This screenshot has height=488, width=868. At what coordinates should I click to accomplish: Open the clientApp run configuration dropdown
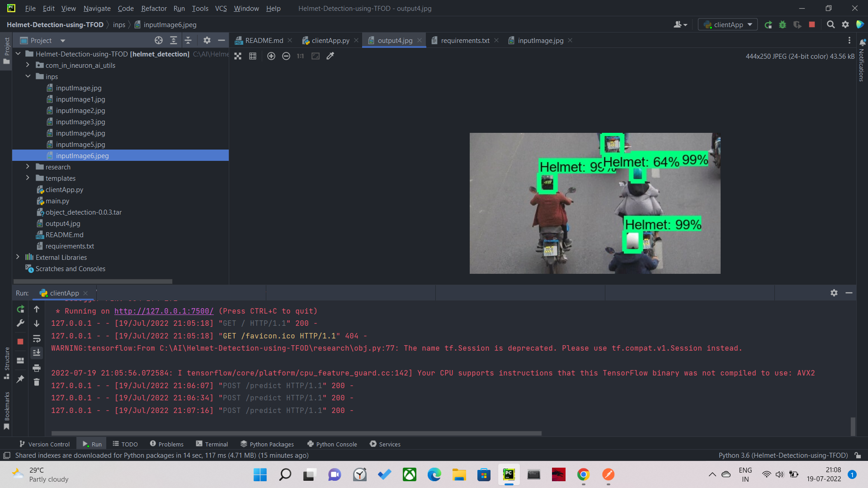click(x=727, y=25)
